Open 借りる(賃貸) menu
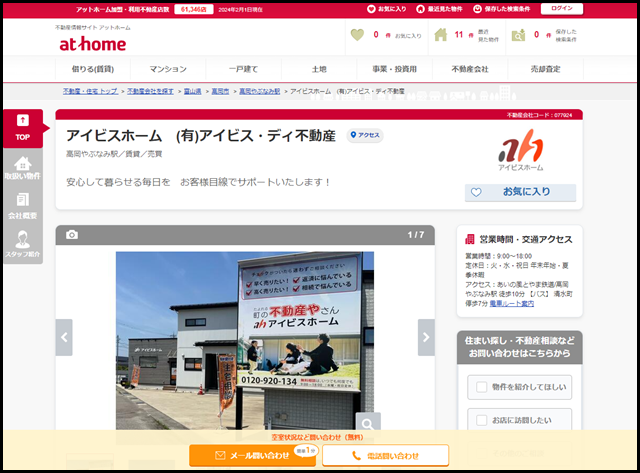The height and width of the screenshot is (473, 640). coord(93,69)
